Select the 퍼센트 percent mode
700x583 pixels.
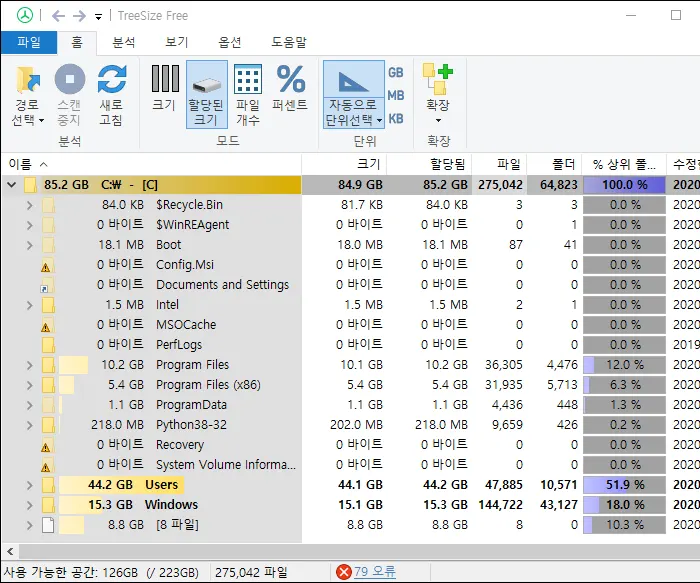[x=290, y=88]
